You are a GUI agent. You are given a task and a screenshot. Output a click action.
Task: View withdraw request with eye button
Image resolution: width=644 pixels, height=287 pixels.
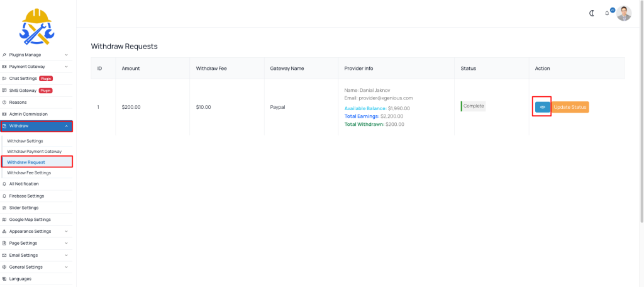pyautogui.click(x=543, y=107)
